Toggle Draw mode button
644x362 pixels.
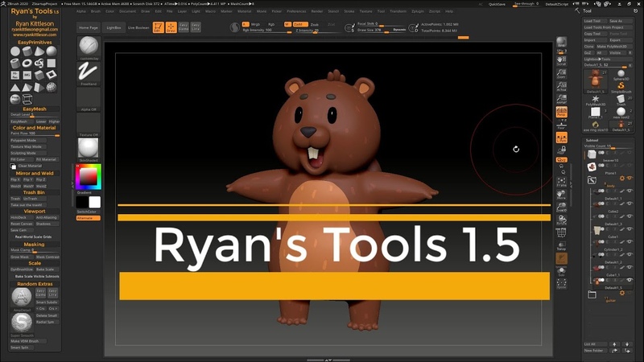(171, 27)
